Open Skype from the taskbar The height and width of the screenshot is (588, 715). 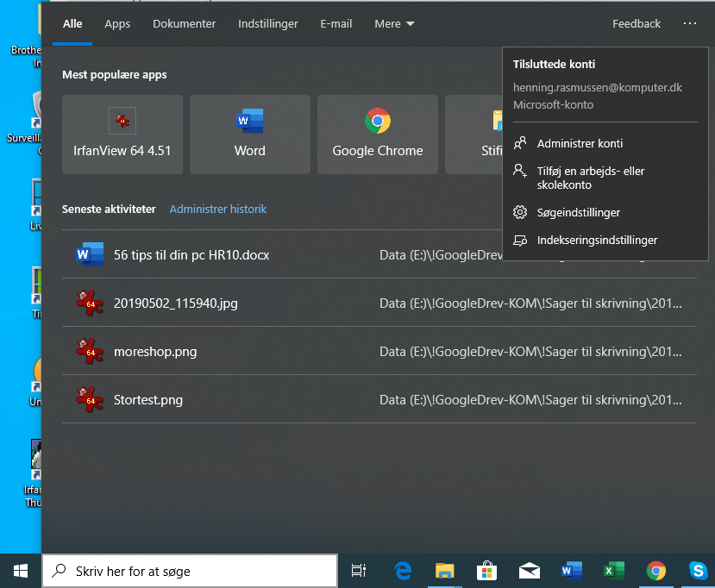pyautogui.click(x=697, y=571)
